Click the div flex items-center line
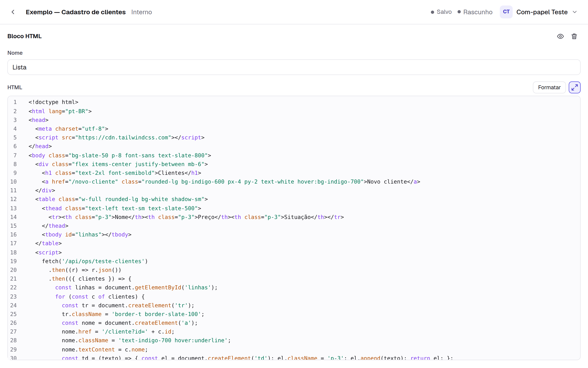588x368 pixels. 122,164
